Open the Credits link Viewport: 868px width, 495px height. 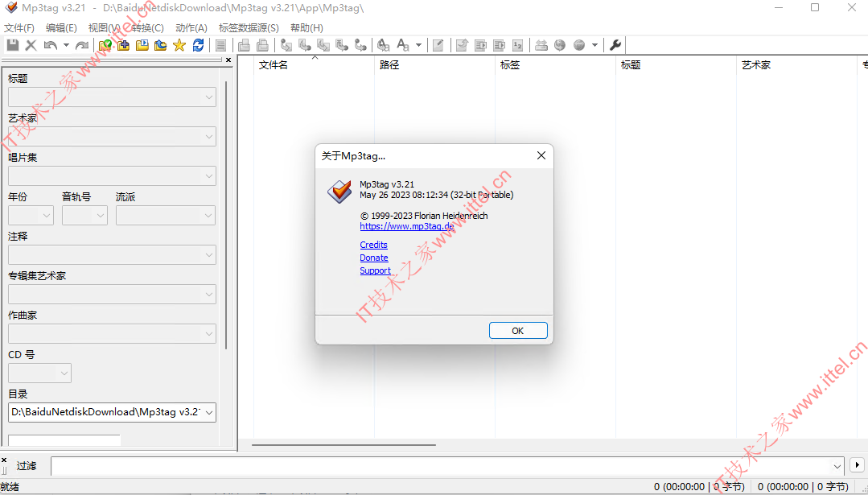pyautogui.click(x=373, y=245)
